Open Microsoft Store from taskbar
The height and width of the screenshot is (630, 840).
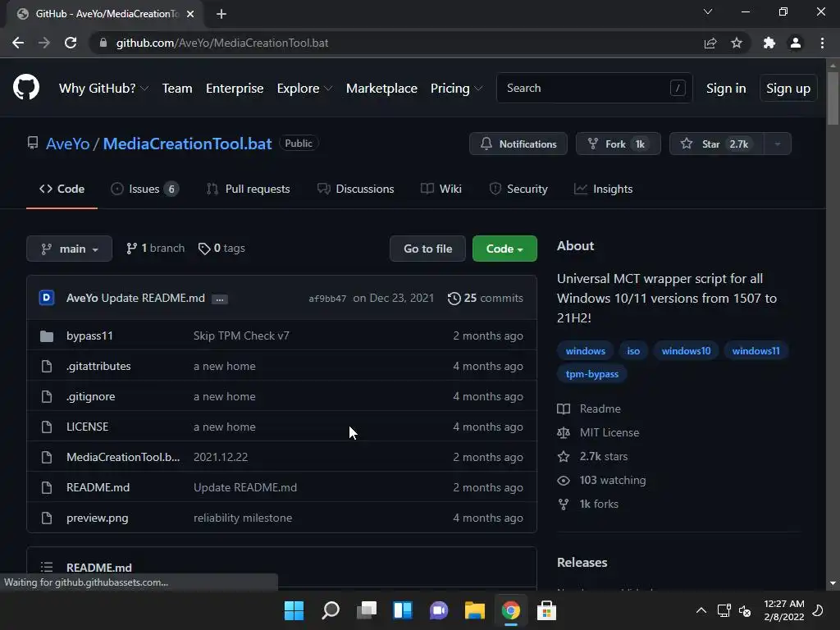coord(546,610)
